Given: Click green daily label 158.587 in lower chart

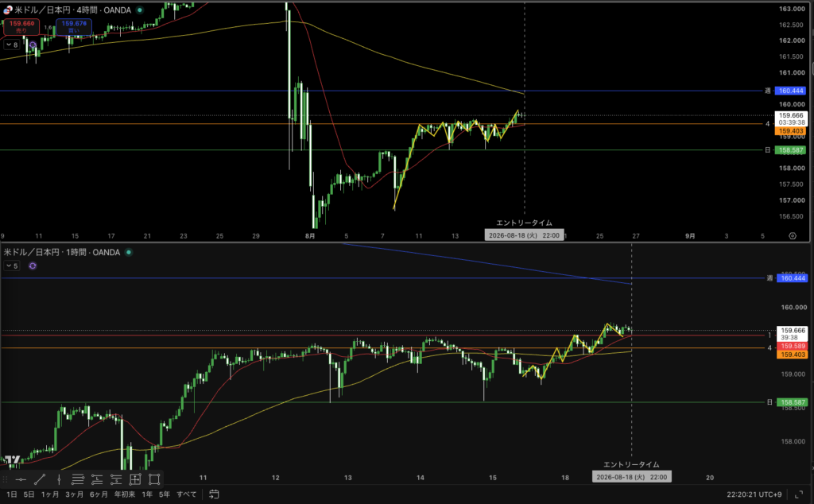Looking at the screenshot, I should [793, 402].
